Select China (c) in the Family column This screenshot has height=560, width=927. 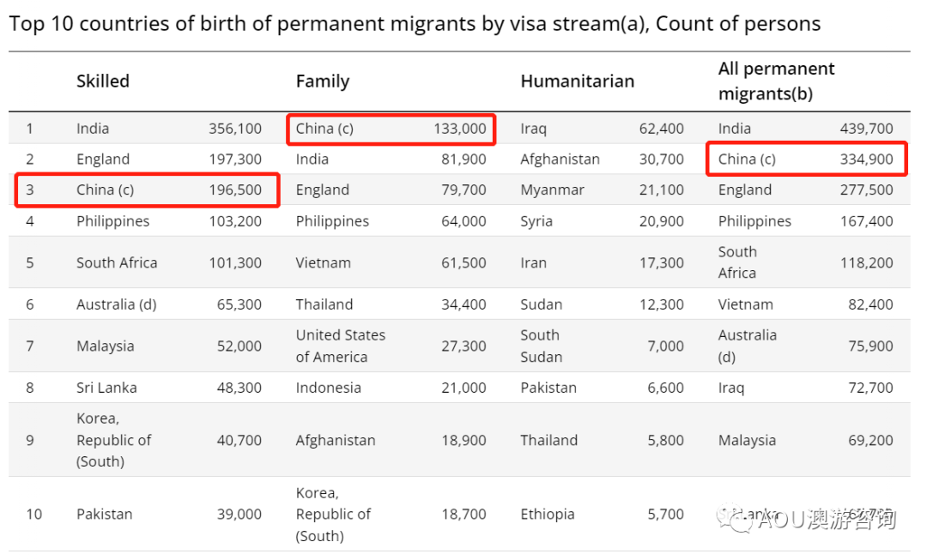(324, 129)
